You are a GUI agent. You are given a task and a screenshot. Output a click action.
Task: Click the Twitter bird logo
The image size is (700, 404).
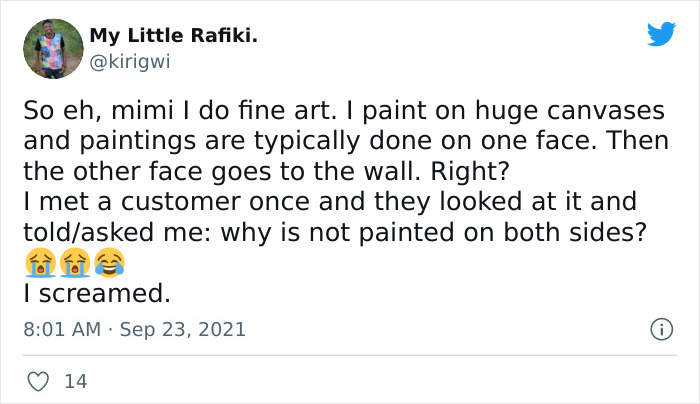[x=661, y=34]
